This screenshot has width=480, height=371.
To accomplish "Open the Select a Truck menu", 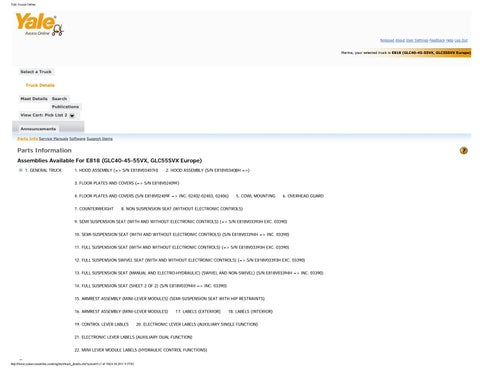I will tap(36, 72).
